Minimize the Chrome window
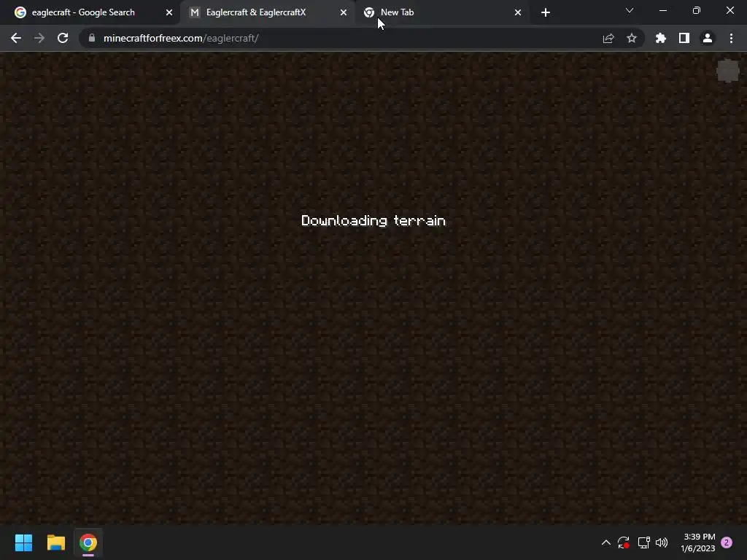 (x=662, y=10)
